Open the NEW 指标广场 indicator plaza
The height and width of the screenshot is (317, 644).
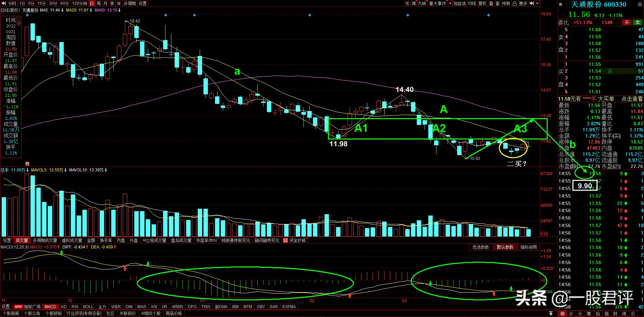pyautogui.click(x=27, y=307)
